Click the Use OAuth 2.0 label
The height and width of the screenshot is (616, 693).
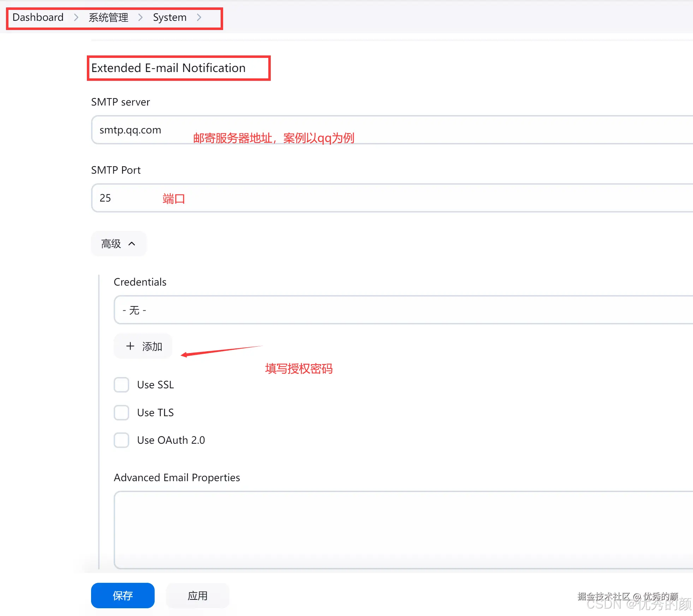click(x=171, y=440)
